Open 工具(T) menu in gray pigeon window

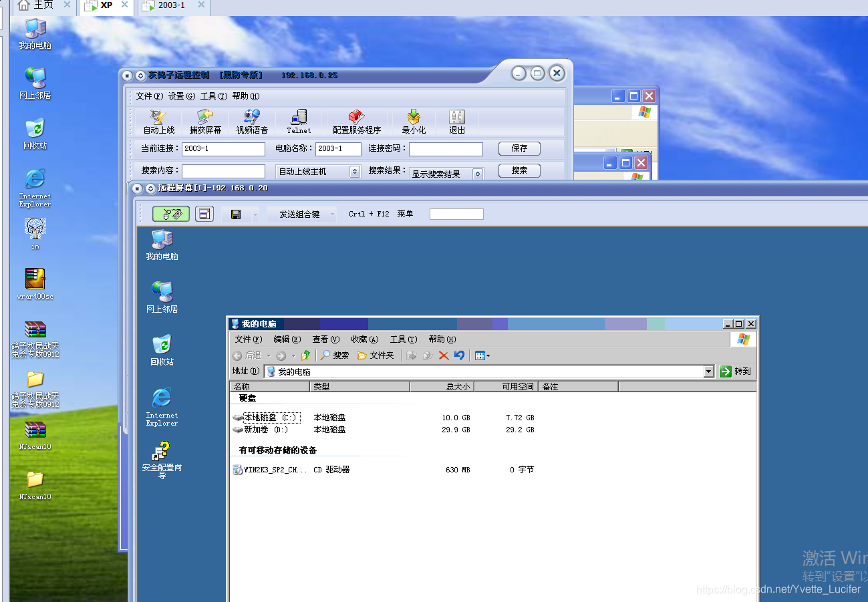coord(214,96)
